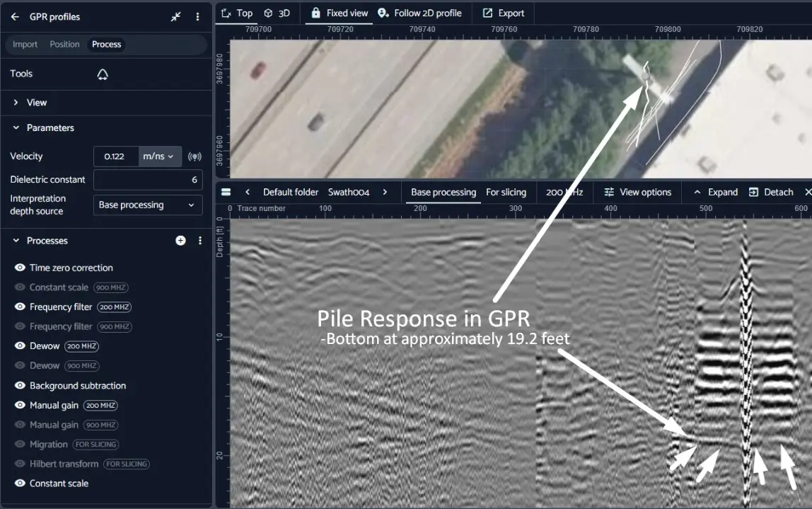Click the Expand button on the profile toolbar
This screenshot has width=812, height=509.
click(x=716, y=192)
